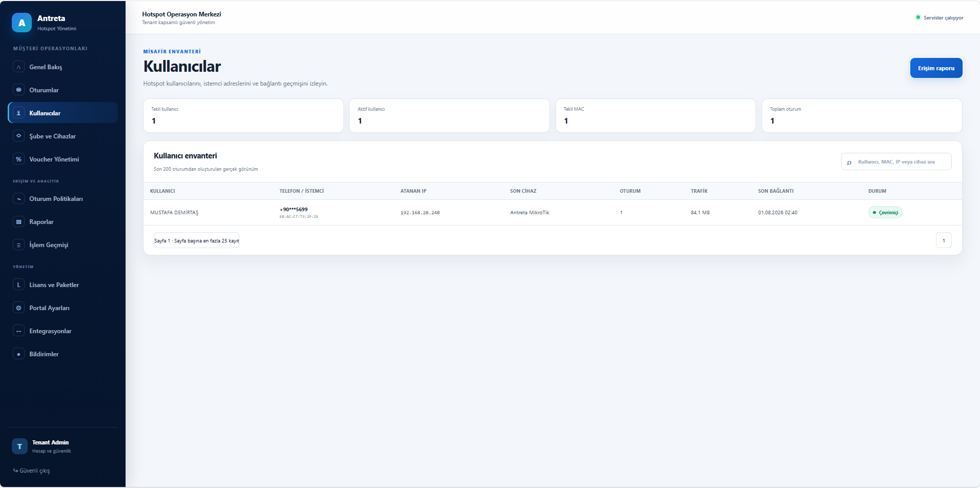Click the Oturumlar sidebar icon
This screenshot has width=980, height=488.
click(x=18, y=90)
